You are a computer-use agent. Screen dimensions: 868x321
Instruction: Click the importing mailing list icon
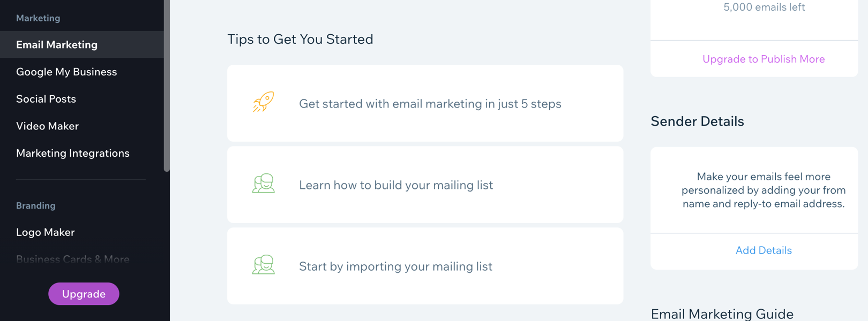click(x=264, y=265)
